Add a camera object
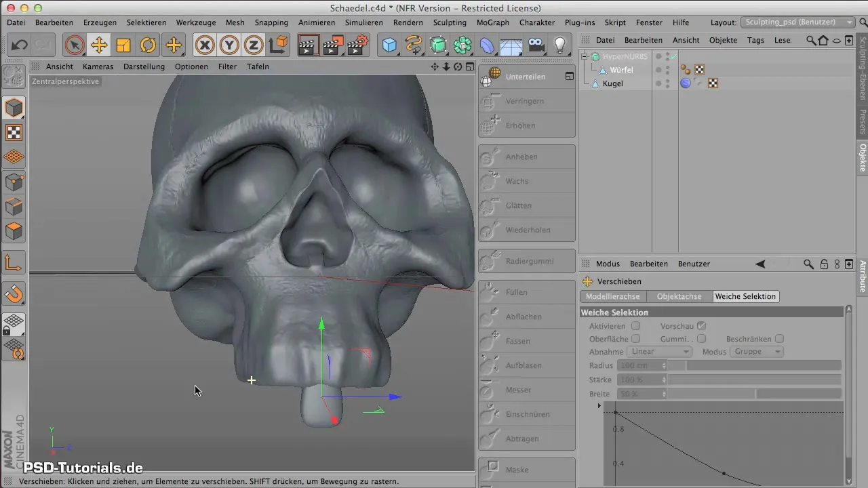Screen dimensions: 868x488 coord(536,45)
